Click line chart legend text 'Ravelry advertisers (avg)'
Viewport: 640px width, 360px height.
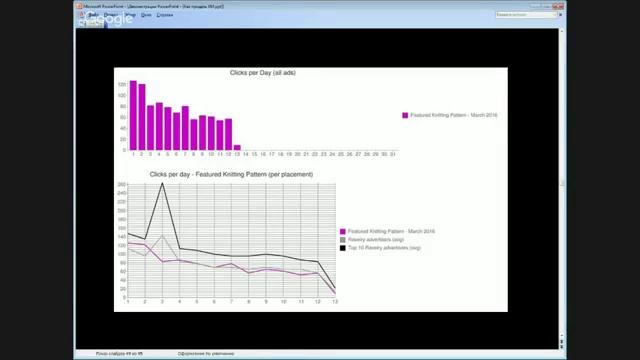pos(376,240)
